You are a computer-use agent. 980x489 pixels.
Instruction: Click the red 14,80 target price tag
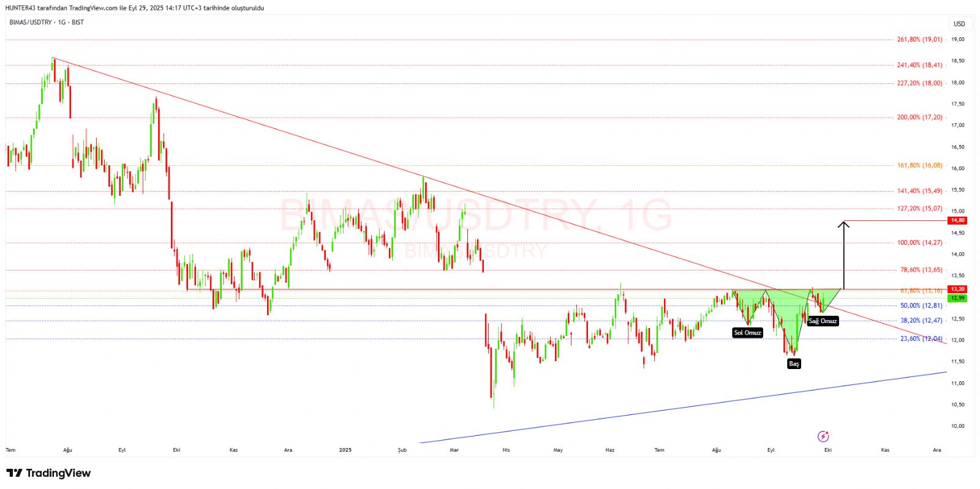(x=957, y=220)
